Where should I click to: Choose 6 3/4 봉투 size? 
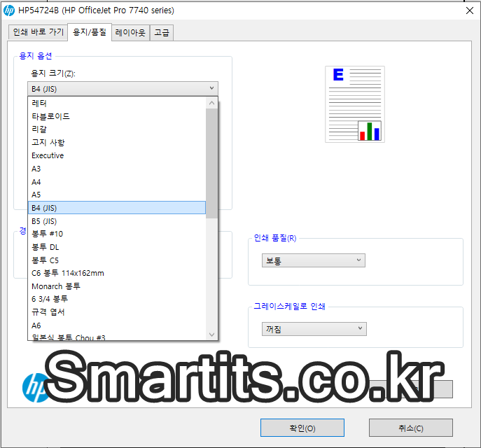click(x=117, y=300)
